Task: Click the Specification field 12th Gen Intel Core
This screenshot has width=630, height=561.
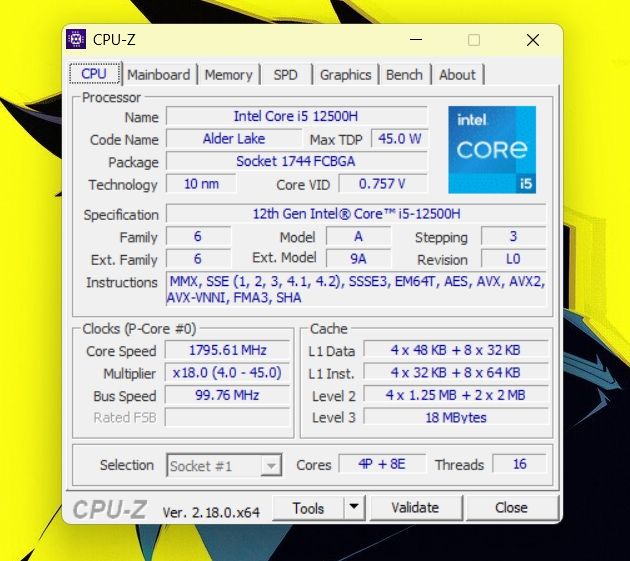Action: [356, 213]
